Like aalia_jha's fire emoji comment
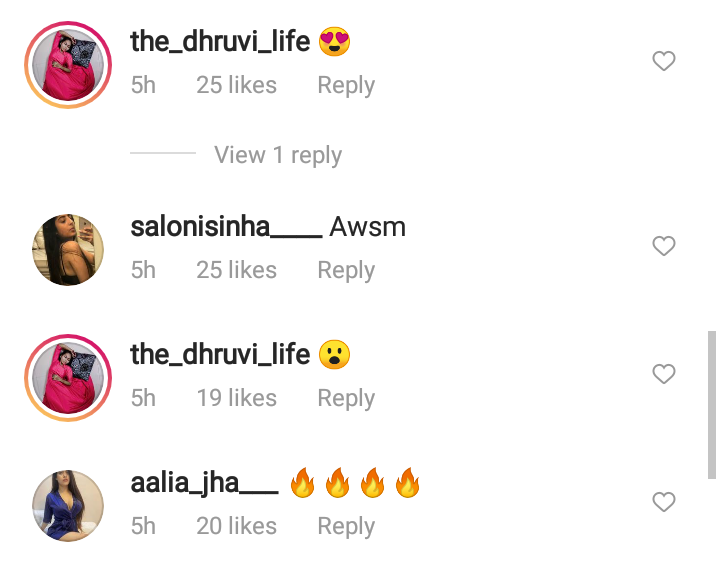The height and width of the screenshot is (585, 720). click(x=664, y=501)
